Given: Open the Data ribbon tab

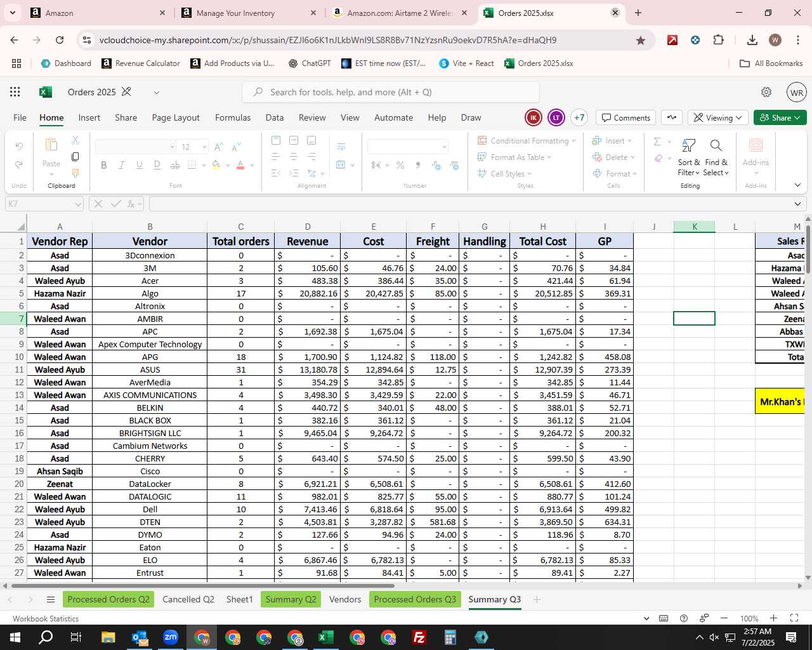Looking at the screenshot, I should (275, 117).
